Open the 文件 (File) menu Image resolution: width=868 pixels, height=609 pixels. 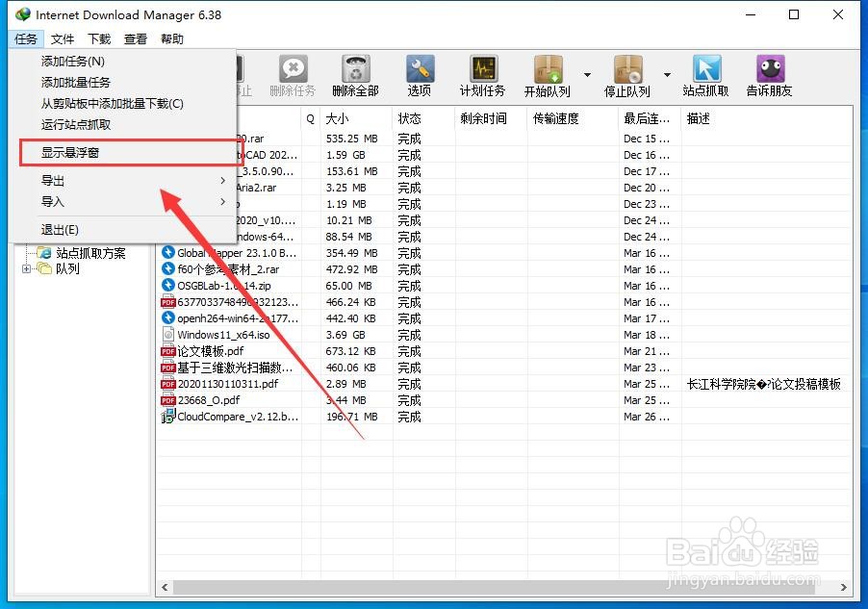click(x=62, y=38)
